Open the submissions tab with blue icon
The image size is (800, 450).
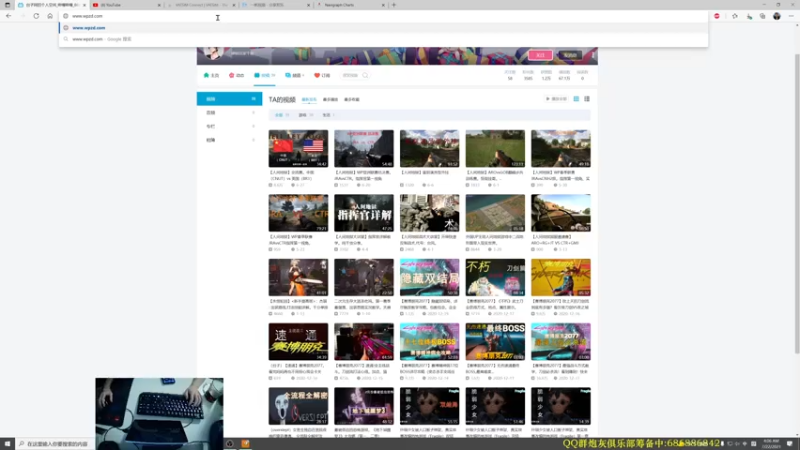pyautogui.click(x=264, y=75)
